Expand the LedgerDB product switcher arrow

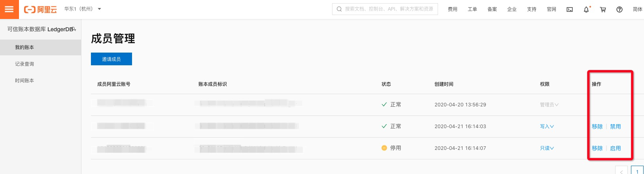74,29
